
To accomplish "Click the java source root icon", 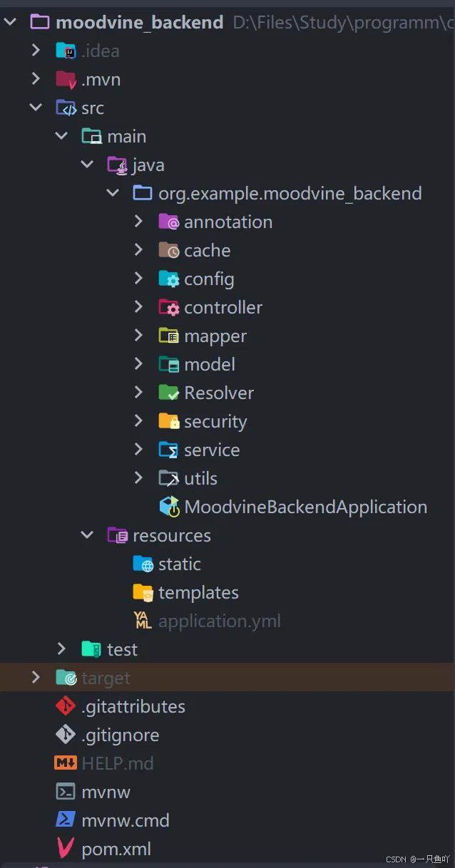I will pos(117,164).
